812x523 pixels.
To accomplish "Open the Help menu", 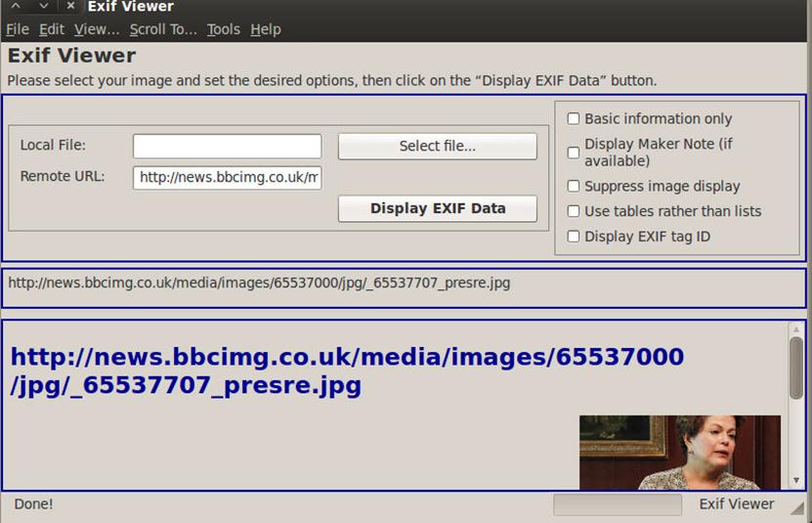I will tap(266, 29).
